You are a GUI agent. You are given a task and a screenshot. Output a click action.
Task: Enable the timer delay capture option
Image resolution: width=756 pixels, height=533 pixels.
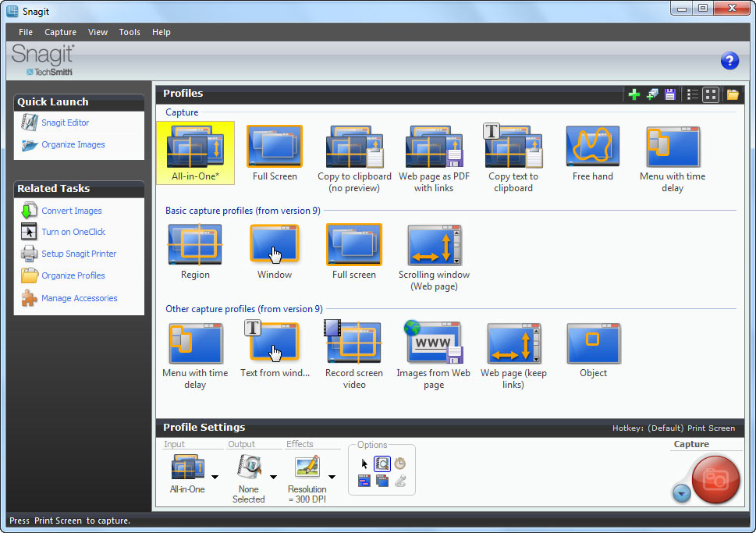(401, 463)
